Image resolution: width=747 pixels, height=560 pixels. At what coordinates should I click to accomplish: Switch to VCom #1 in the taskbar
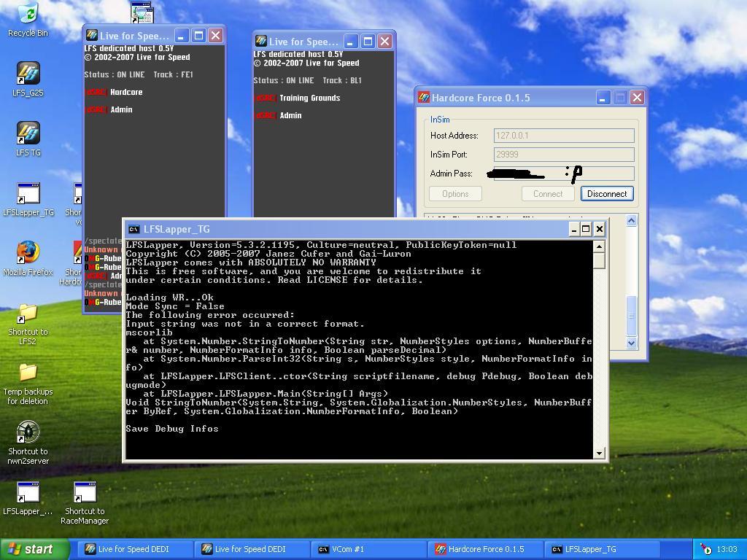pos(368,549)
